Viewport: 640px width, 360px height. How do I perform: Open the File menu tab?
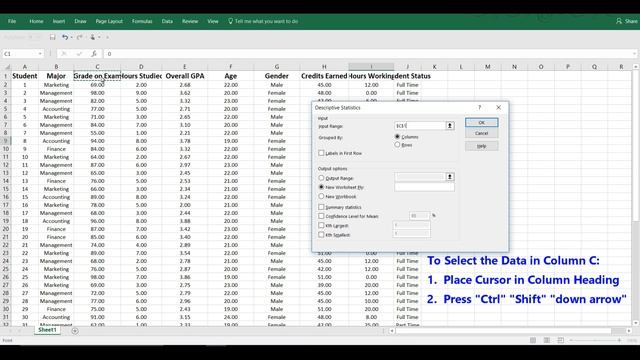12,21
